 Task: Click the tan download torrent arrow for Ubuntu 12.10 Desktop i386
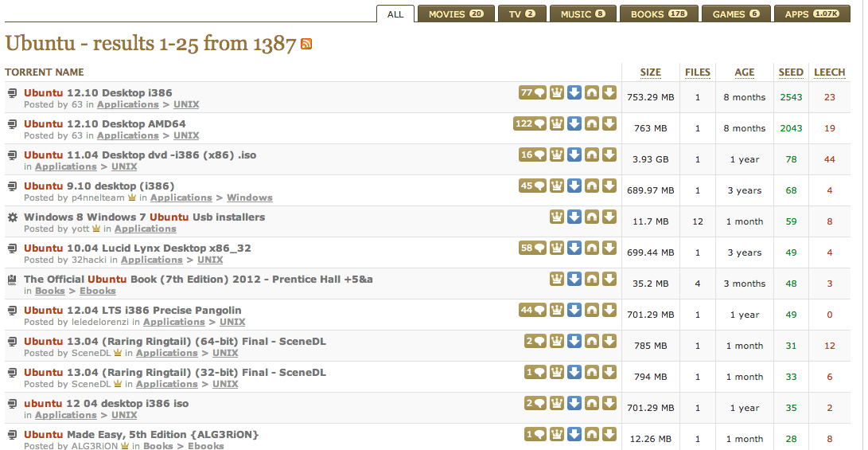point(609,92)
